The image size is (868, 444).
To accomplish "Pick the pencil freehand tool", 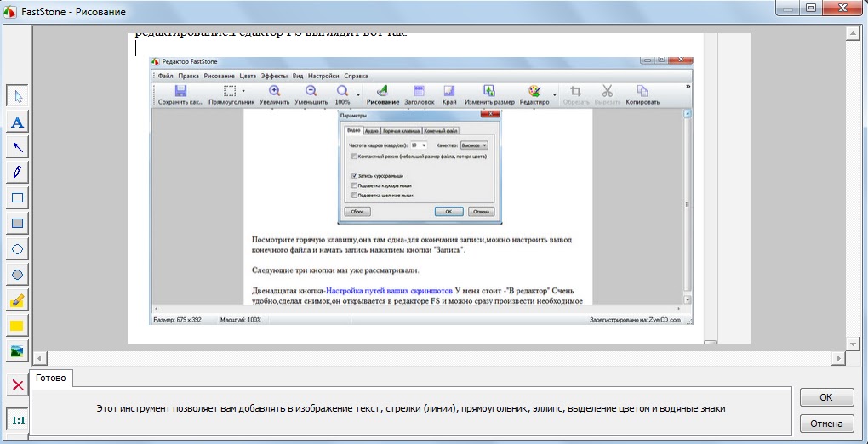I will [x=18, y=173].
